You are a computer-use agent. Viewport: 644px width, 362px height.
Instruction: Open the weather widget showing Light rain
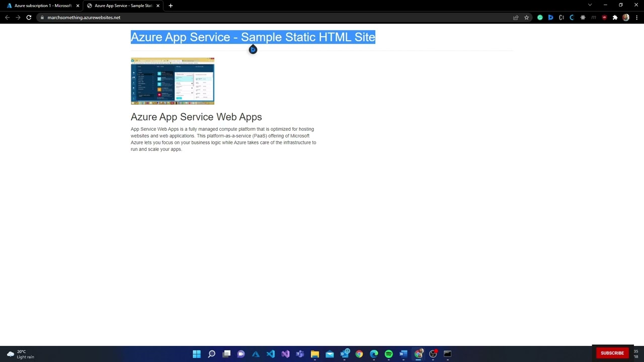pyautogui.click(x=21, y=354)
